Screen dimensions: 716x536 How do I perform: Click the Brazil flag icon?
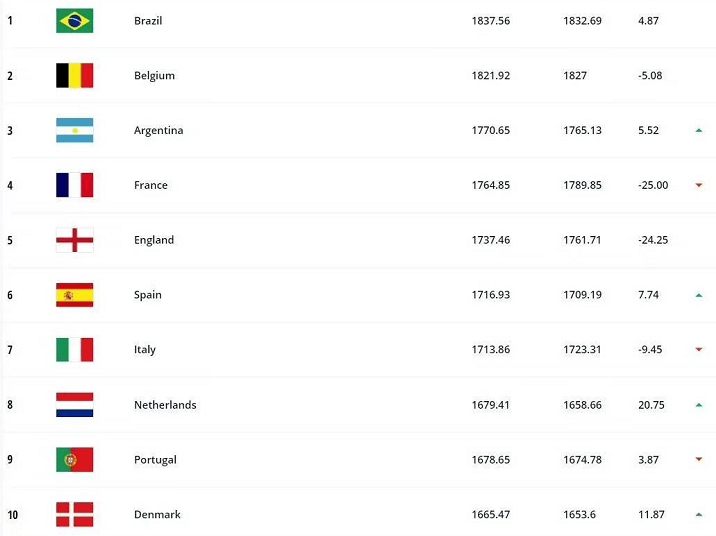[x=74, y=21]
